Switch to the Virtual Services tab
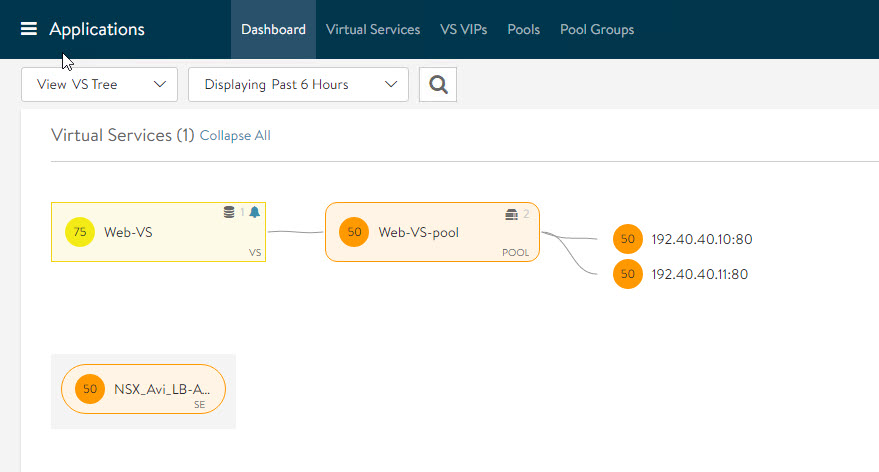The image size is (879, 472). tap(373, 30)
